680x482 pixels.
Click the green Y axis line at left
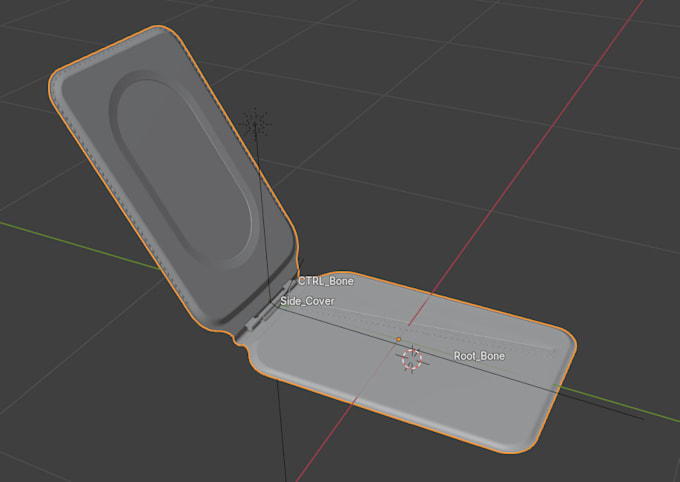point(80,246)
